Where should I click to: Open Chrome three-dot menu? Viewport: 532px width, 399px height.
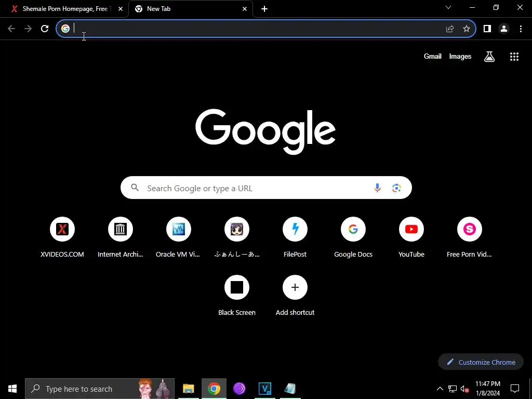click(x=521, y=29)
